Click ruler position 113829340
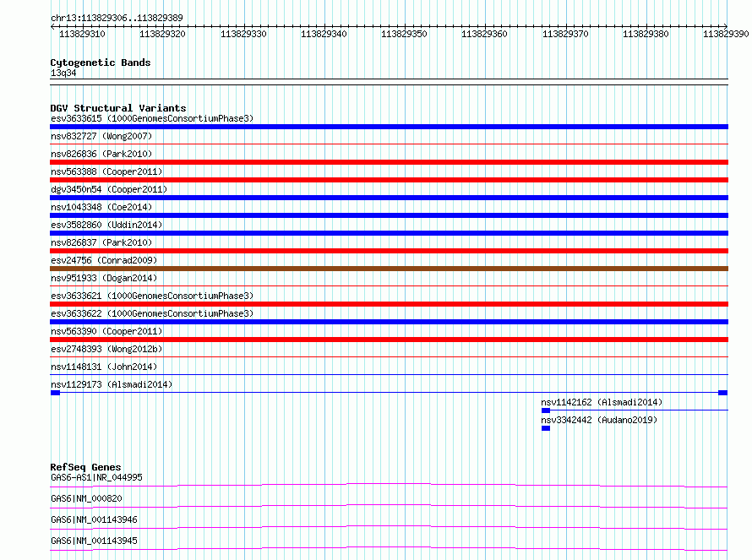Image resolution: width=752 pixels, height=560 pixels. point(324,34)
